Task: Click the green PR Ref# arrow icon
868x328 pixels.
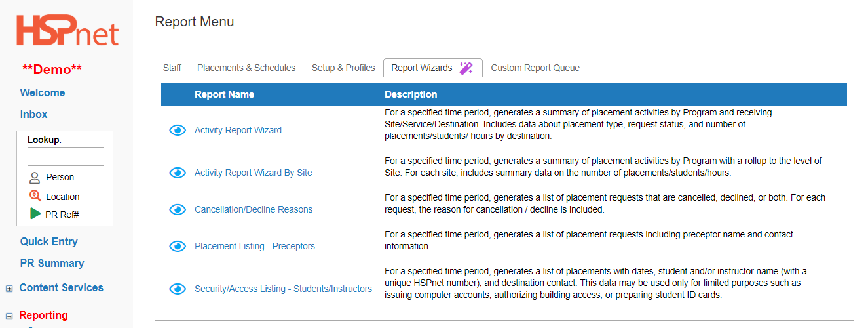Action: click(35, 214)
